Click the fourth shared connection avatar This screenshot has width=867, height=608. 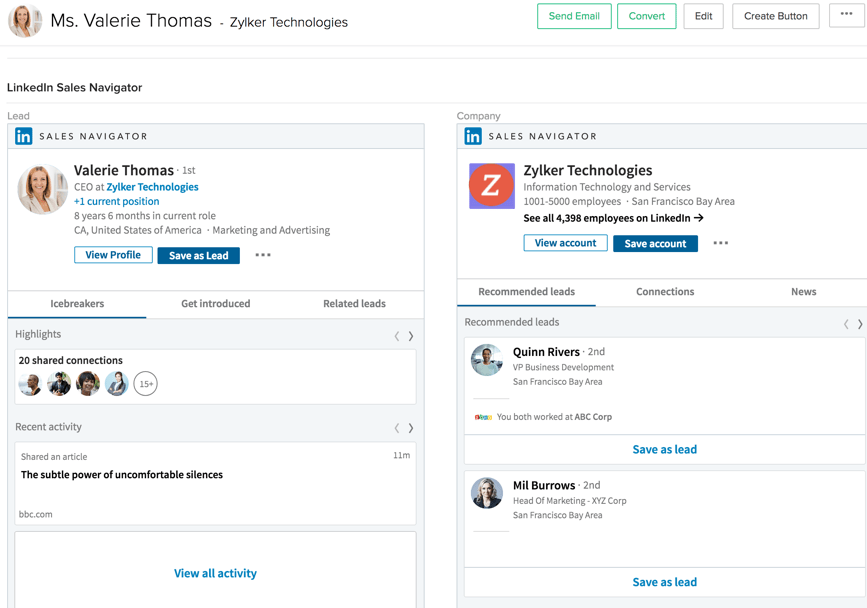(117, 384)
